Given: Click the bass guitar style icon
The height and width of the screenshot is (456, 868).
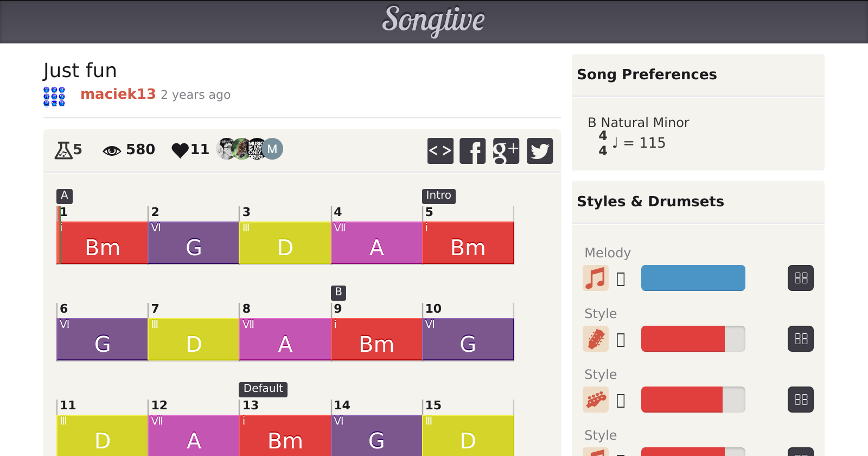Looking at the screenshot, I should (595, 400).
